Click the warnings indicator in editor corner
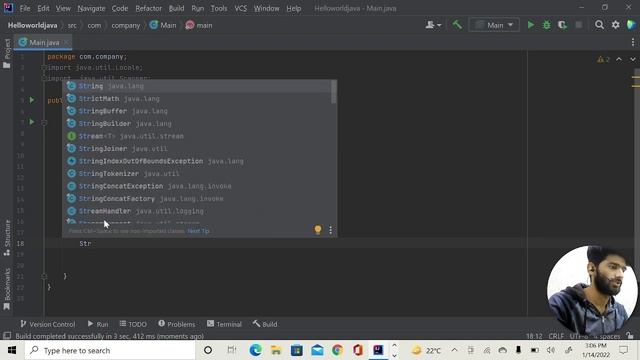 point(603,60)
